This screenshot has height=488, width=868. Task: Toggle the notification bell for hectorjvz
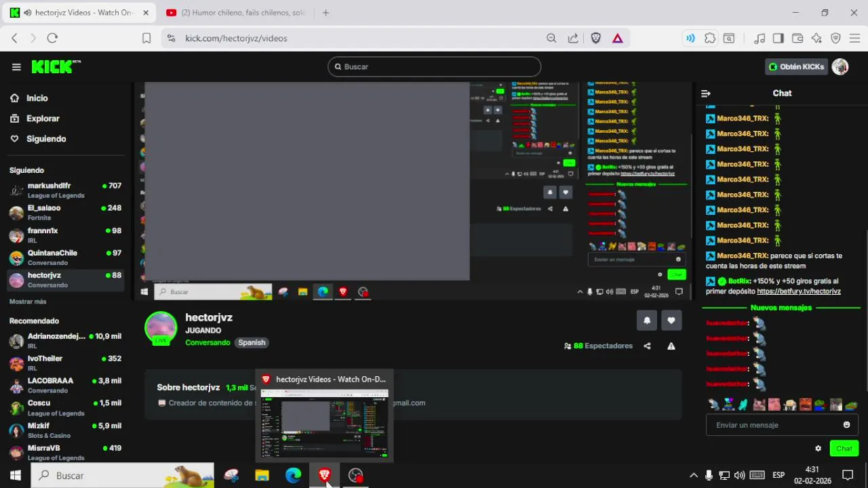click(x=647, y=321)
